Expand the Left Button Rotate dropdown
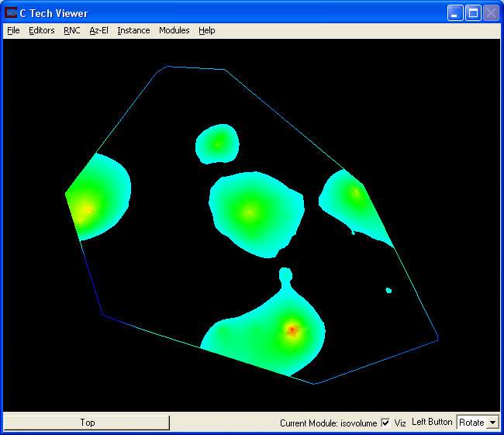This screenshot has height=435, width=504. coord(492,423)
